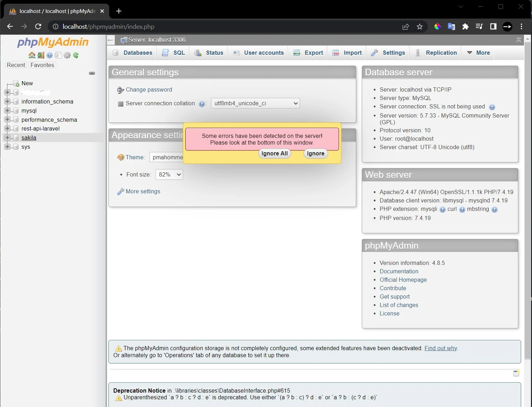532x407 pixels.
Task: Click the link-with-main-panel chain icon
Action: coord(92,73)
